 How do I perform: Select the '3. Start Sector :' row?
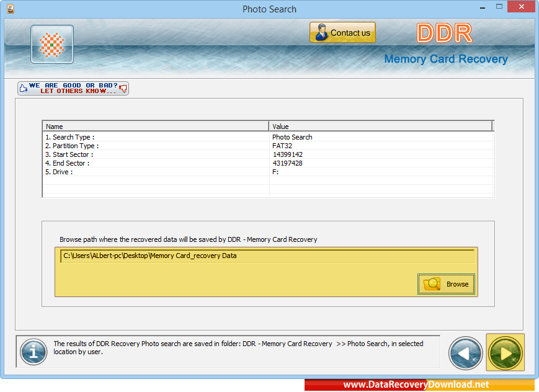(x=268, y=154)
